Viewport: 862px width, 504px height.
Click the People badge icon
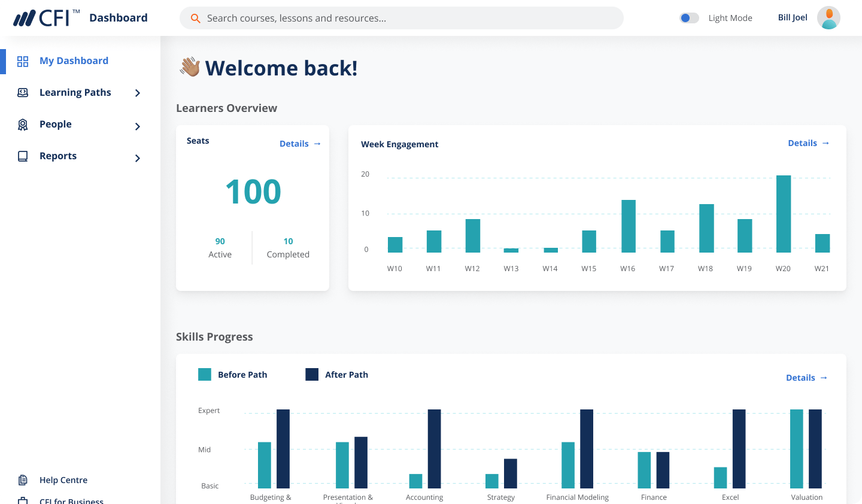[23, 125]
